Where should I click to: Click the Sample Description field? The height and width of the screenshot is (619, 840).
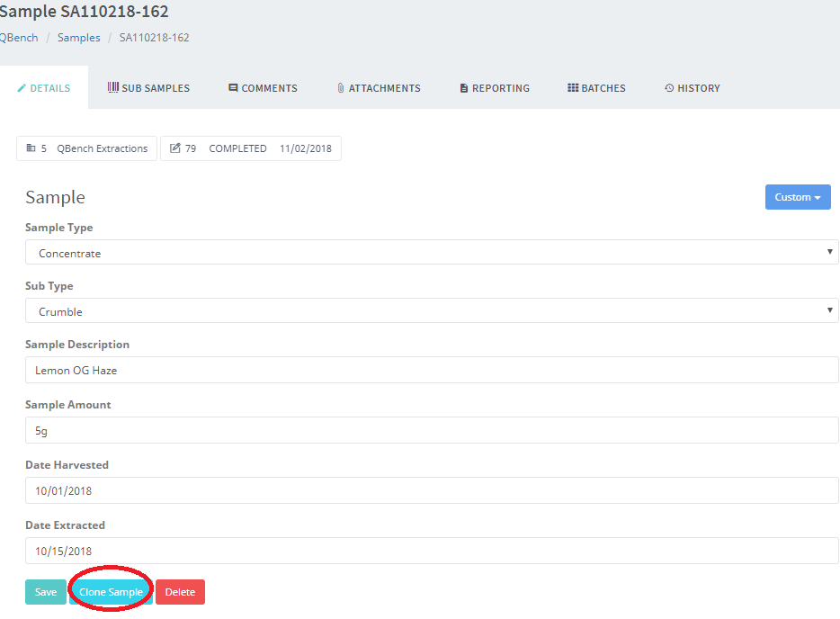tap(432, 370)
